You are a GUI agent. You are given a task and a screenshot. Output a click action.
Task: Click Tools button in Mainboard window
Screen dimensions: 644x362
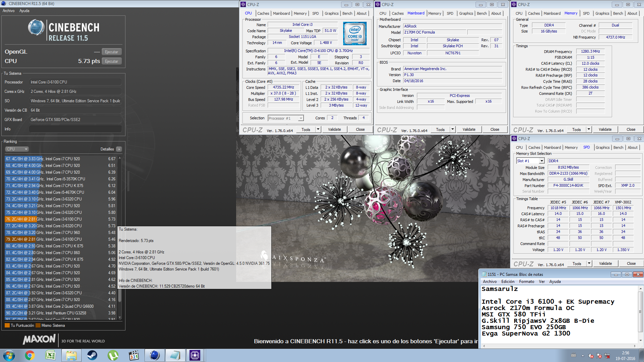pyautogui.click(x=440, y=129)
